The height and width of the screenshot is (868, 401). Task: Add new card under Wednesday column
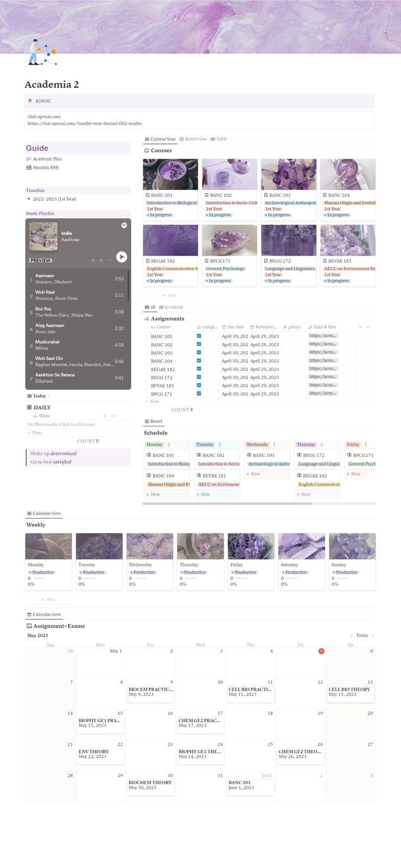tap(253, 474)
